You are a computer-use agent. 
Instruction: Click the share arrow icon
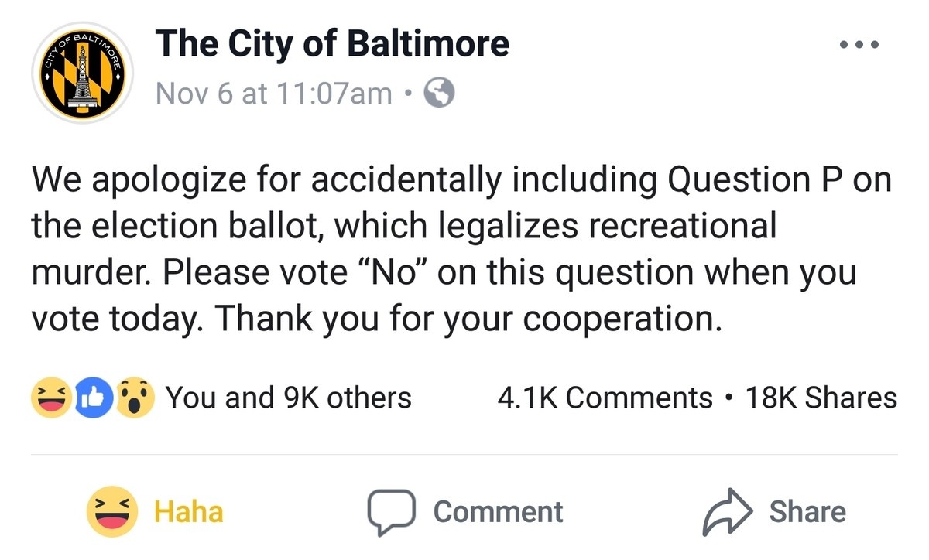tap(727, 513)
